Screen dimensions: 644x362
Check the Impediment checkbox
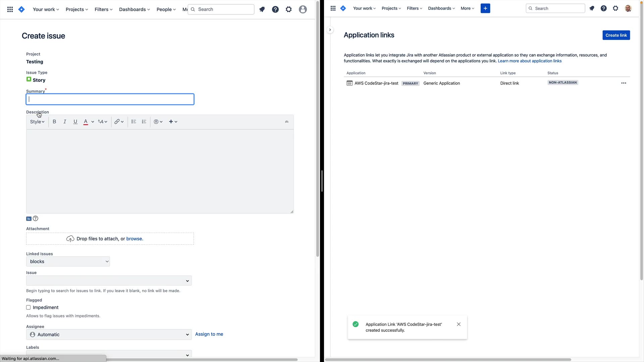pos(29,307)
